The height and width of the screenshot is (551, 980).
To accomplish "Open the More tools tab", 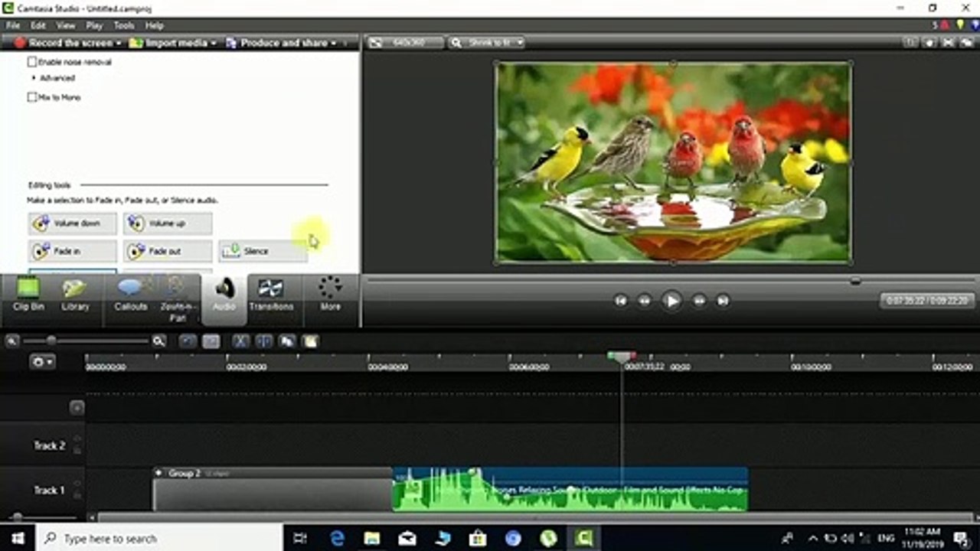I will pos(330,295).
